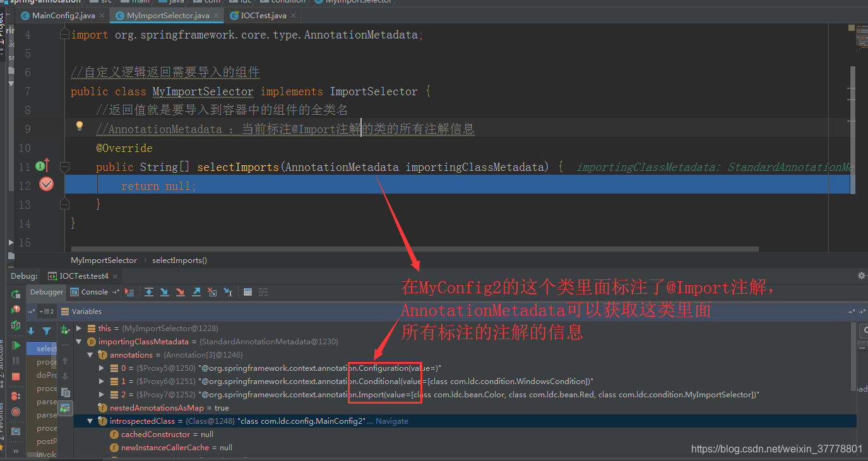Click the frames filter funnel icon

[x=47, y=331]
